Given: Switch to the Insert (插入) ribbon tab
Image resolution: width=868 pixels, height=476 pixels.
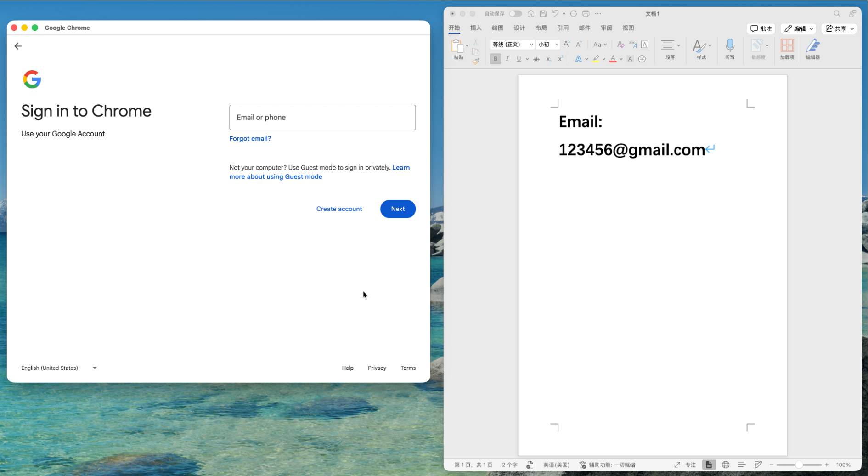Looking at the screenshot, I should pyautogui.click(x=476, y=28).
